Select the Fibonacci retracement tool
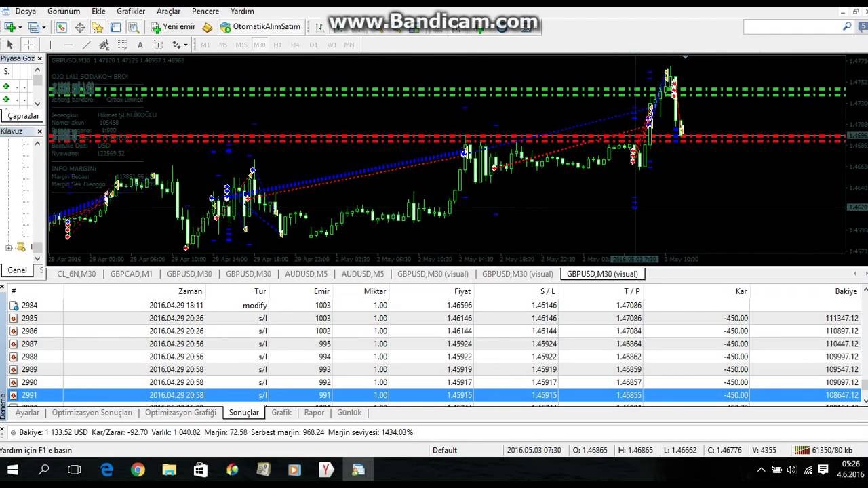 pyautogui.click(x=123, y=45)
